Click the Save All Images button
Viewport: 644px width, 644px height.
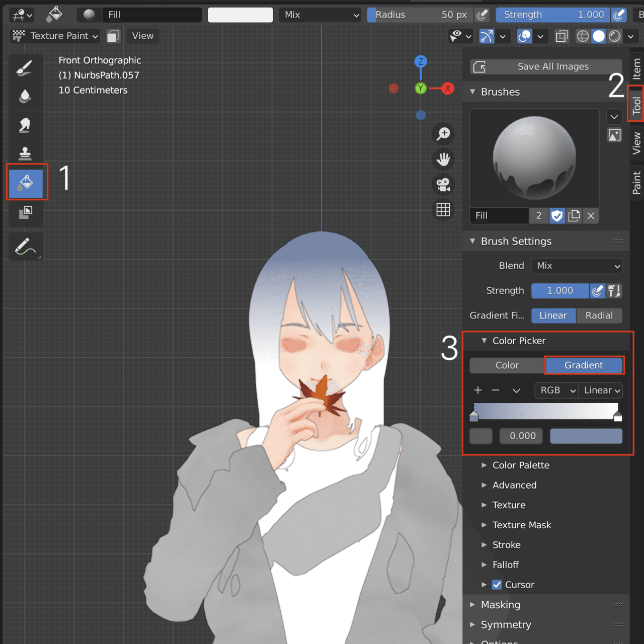[545, 66]
